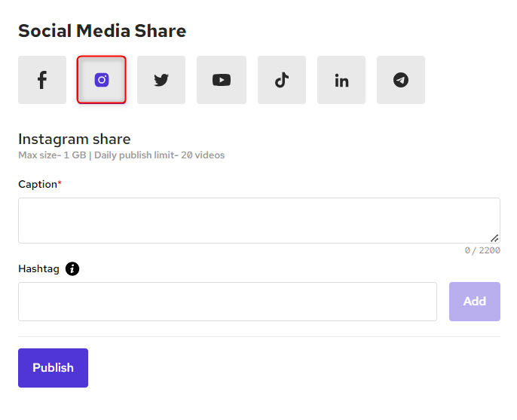
Task: Click the Instagram share subheading
Action: [x=74, y=139]
